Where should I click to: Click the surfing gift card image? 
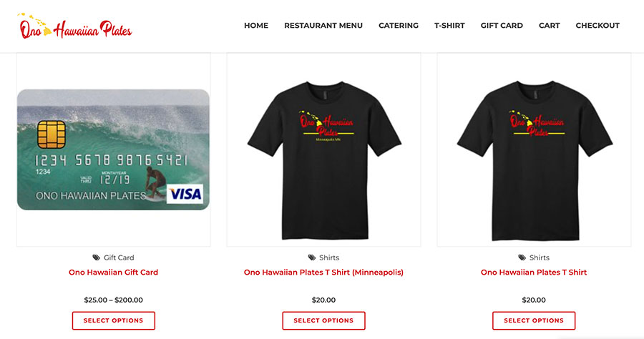(x=113, y=149)
